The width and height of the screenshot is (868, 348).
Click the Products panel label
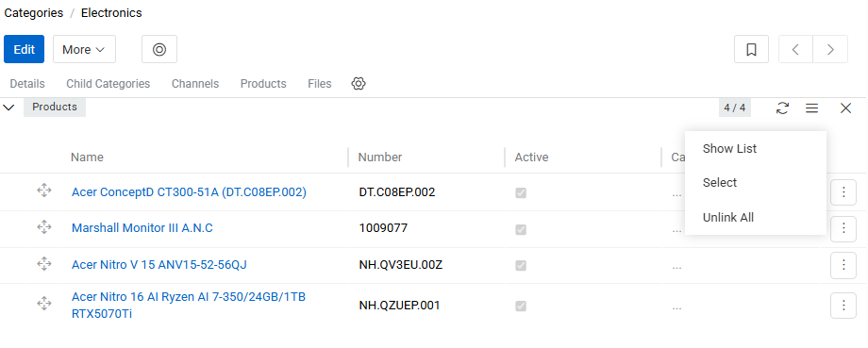tap(55, 107)
